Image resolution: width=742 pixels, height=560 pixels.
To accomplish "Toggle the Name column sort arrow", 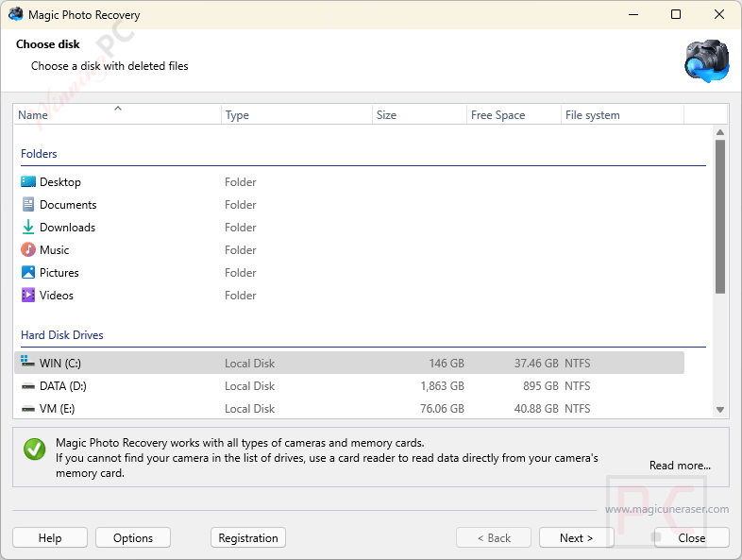I will (x=118, y=109).
